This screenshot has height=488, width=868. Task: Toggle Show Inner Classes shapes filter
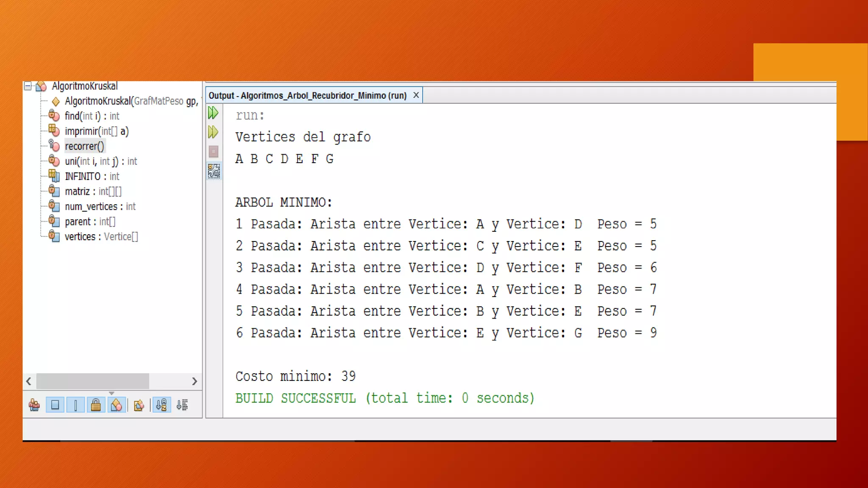[116, 405]
